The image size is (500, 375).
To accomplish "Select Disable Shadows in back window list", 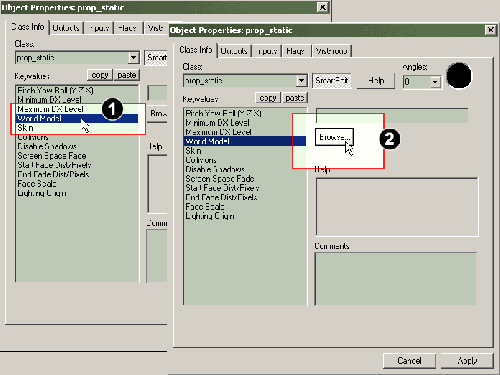I will click(77, 146).
